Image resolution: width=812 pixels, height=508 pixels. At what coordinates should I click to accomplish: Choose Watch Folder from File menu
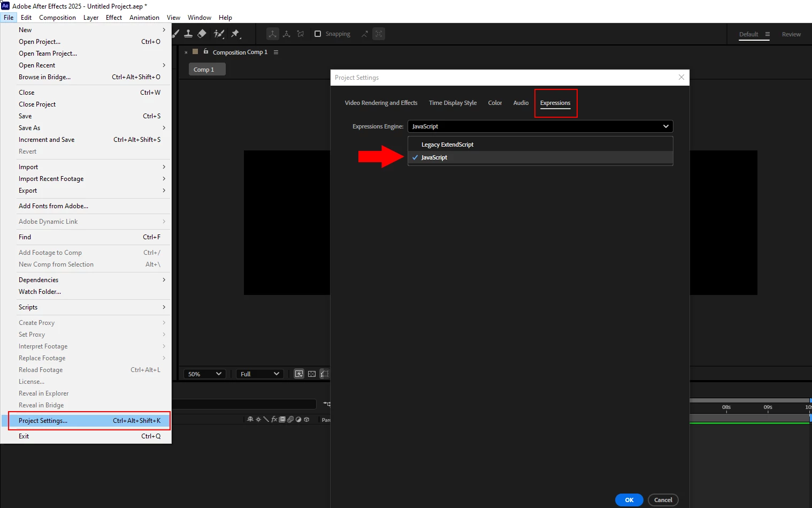[x=86, y=292]
